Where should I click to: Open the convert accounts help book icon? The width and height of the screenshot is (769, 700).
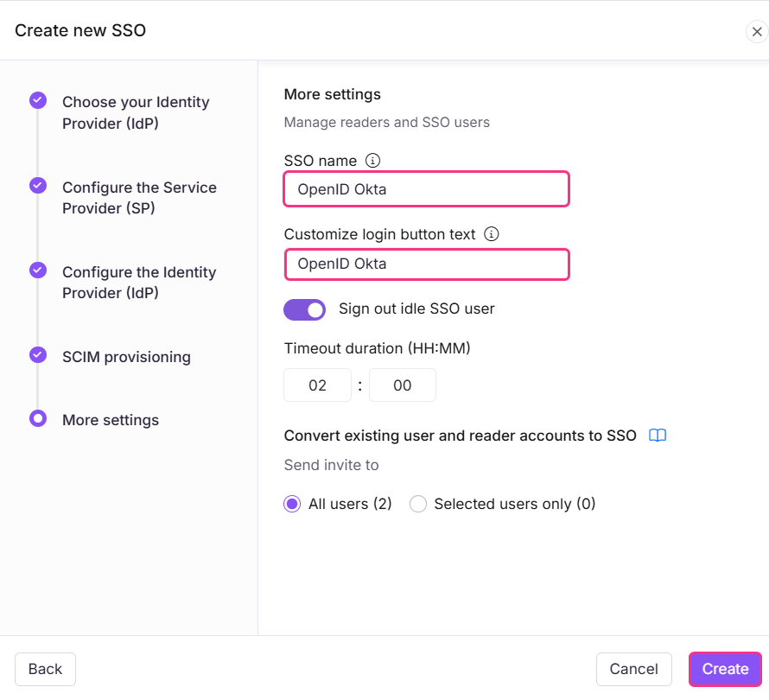tap(658, 435)
